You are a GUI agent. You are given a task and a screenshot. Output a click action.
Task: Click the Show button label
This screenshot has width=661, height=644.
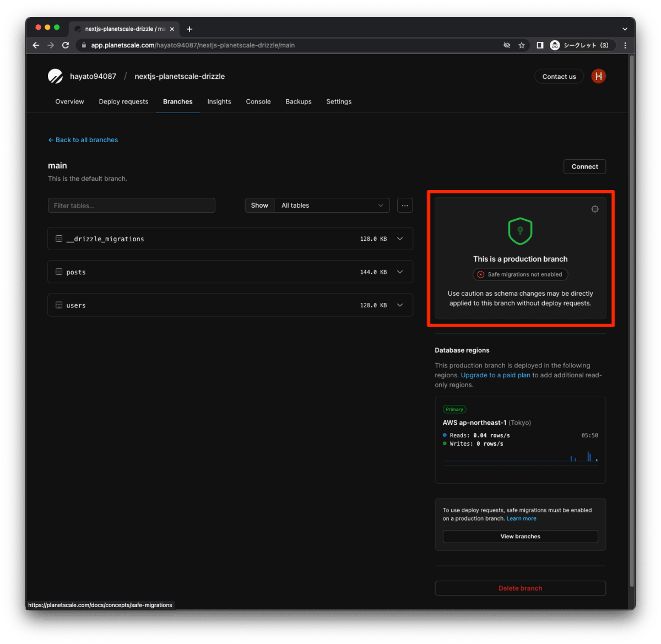click(259, 205)
